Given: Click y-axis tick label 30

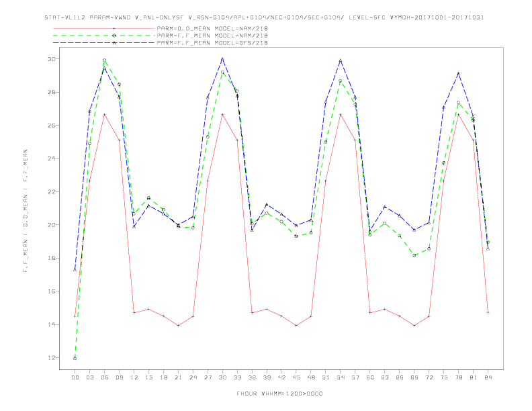Looking at the screenshot, I should (51, 59).
